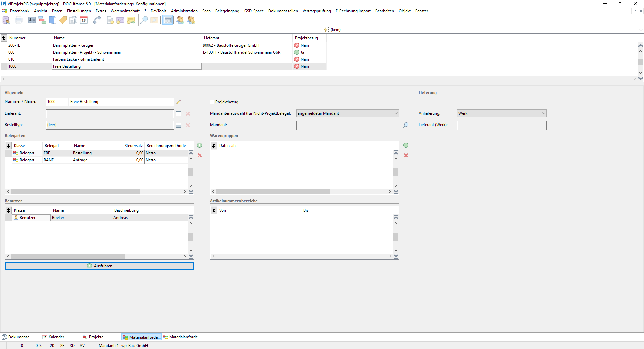The height and width of the screenshot is (349, 644).
Task: Click sort toggle in Warengruppen header
Action: [x=214, y=146]
